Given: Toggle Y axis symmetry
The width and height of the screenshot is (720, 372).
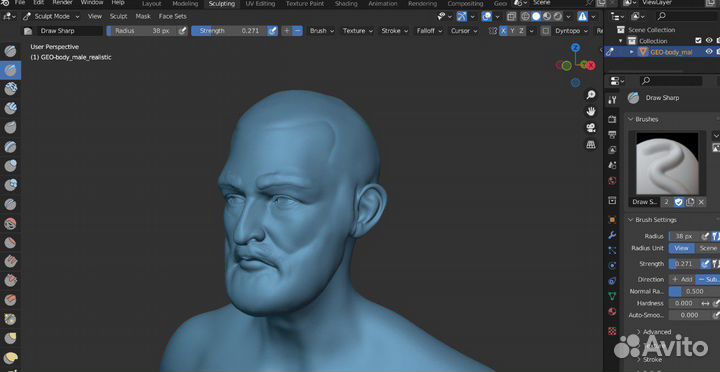Looking at the screenshot, I should point(512,31).
